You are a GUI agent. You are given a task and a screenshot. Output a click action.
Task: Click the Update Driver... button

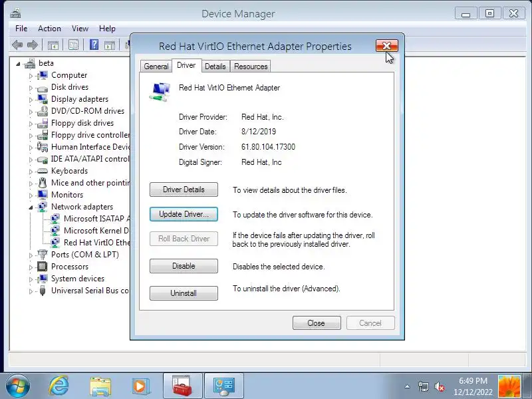pyautogui.click(x=184, y=214)
